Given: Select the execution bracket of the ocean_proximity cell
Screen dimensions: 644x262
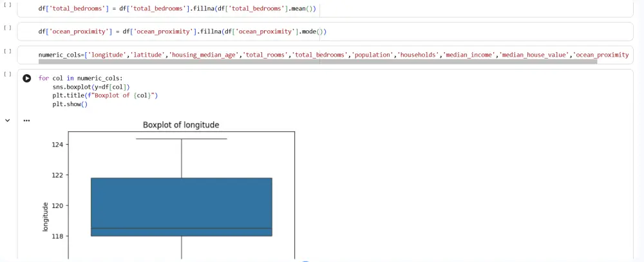Looking at the screenshot, I should point(7,28).
